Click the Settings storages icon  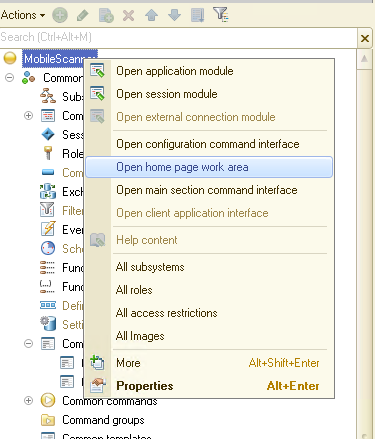(x=48, y=324)
